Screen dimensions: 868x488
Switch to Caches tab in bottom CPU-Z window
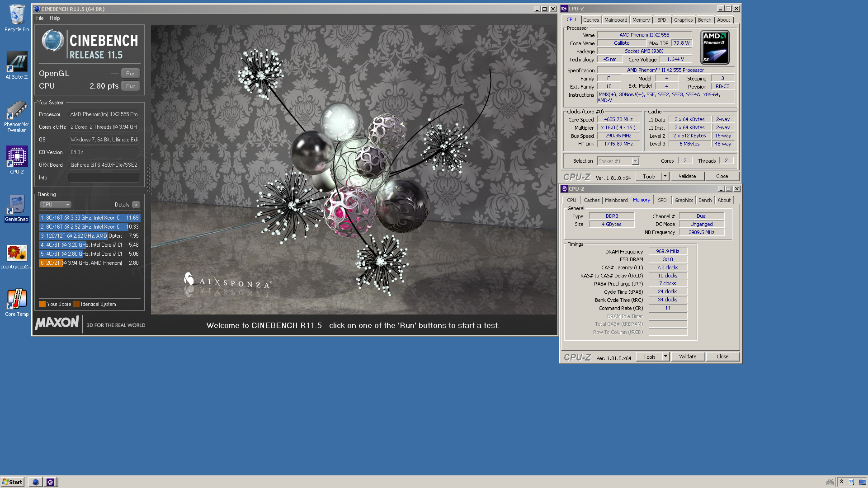point(591,200)
